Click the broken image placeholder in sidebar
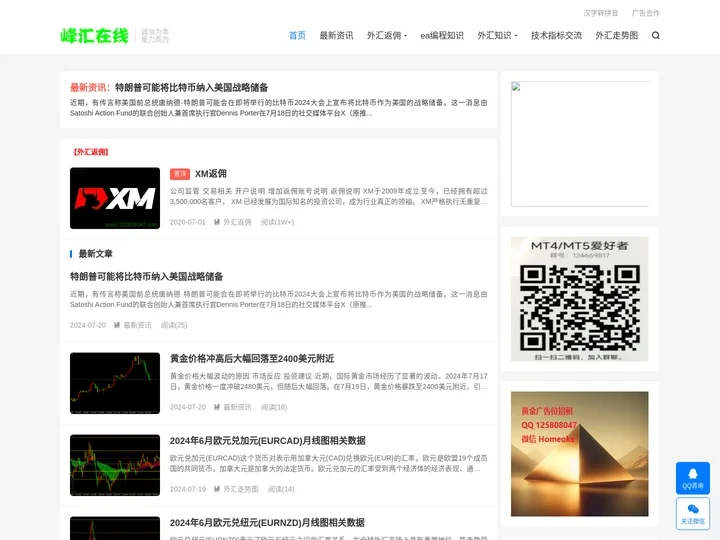Screen dimensions: 720x540 coord(579,144)
